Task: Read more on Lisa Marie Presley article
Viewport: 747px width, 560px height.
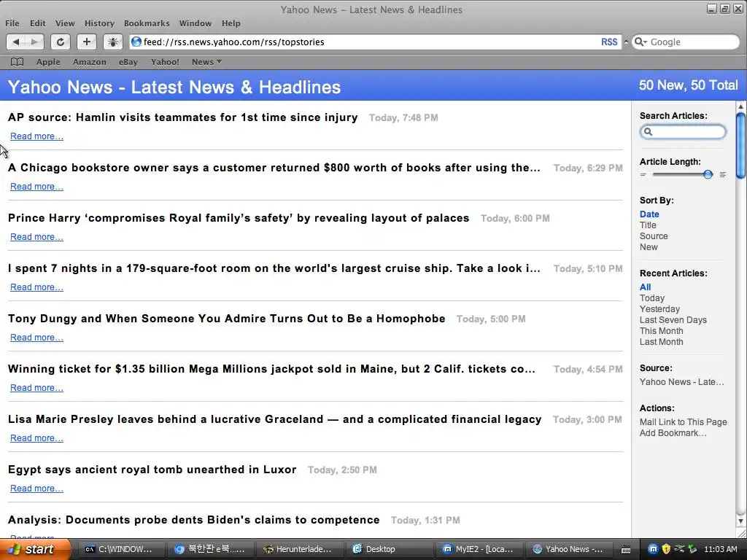Action: (x=36, y=438)
